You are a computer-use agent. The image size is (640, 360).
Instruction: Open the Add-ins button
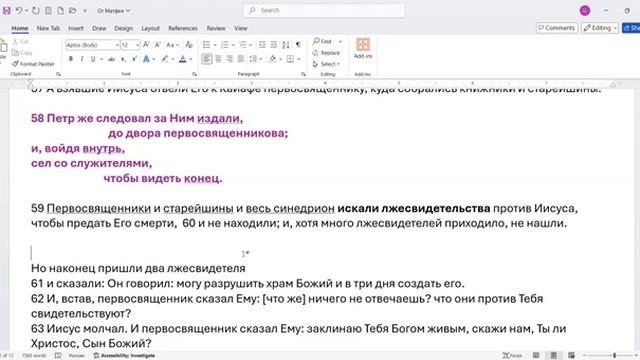363,48
